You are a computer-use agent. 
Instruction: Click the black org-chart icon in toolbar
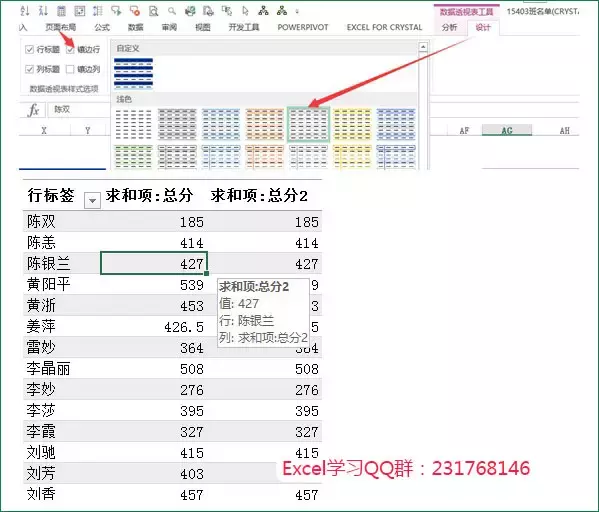click(263, 11)
